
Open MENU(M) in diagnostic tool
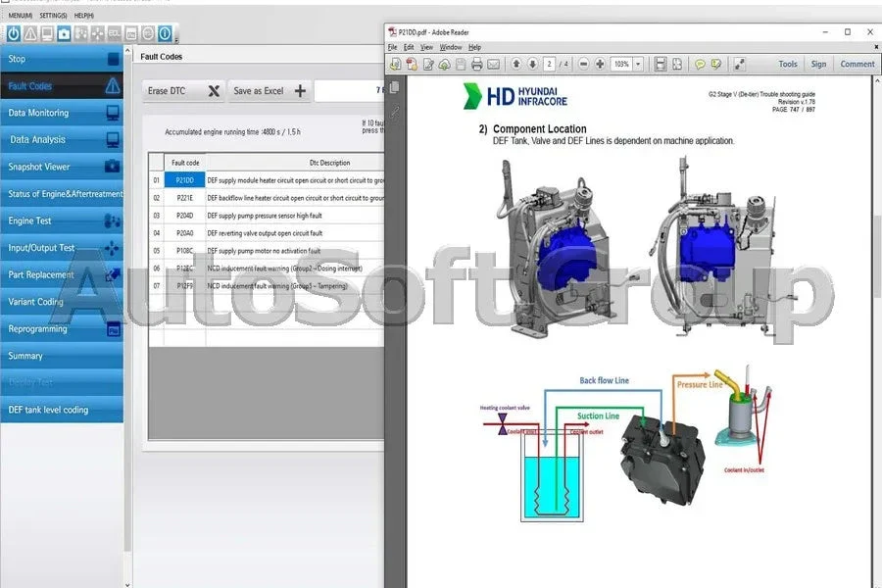click(21, 16)
